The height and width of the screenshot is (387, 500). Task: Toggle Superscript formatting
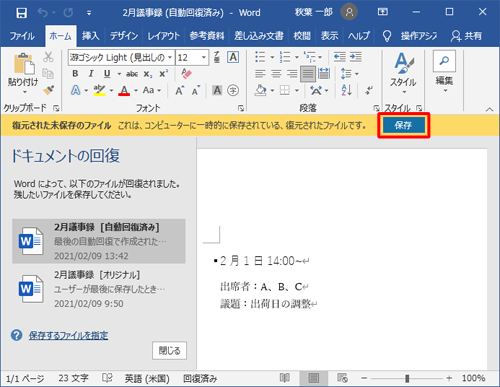pos(164,73)
